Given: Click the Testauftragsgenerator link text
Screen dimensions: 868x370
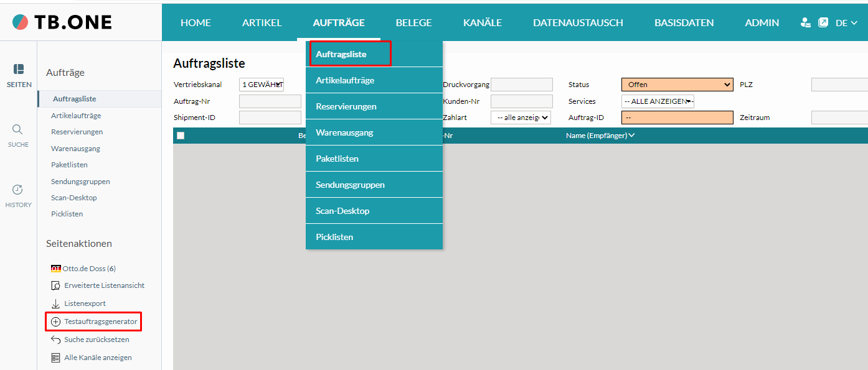Looking at the screenshot, I should point(101,321).
